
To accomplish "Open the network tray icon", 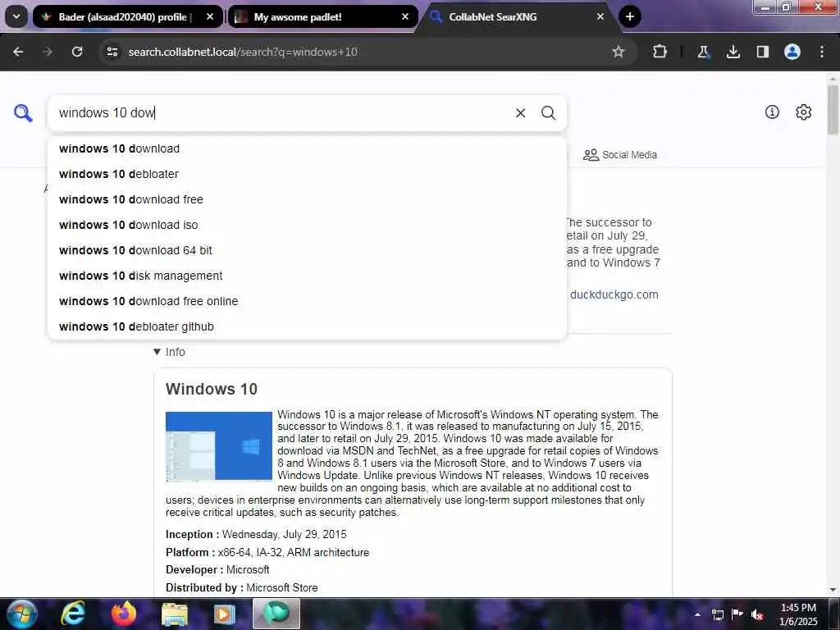I will click(x=718, y=614).
